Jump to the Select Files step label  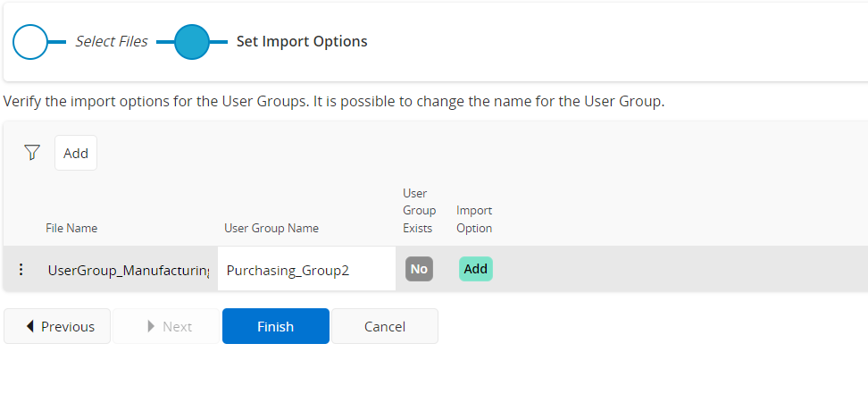click(x=111, y=42)
